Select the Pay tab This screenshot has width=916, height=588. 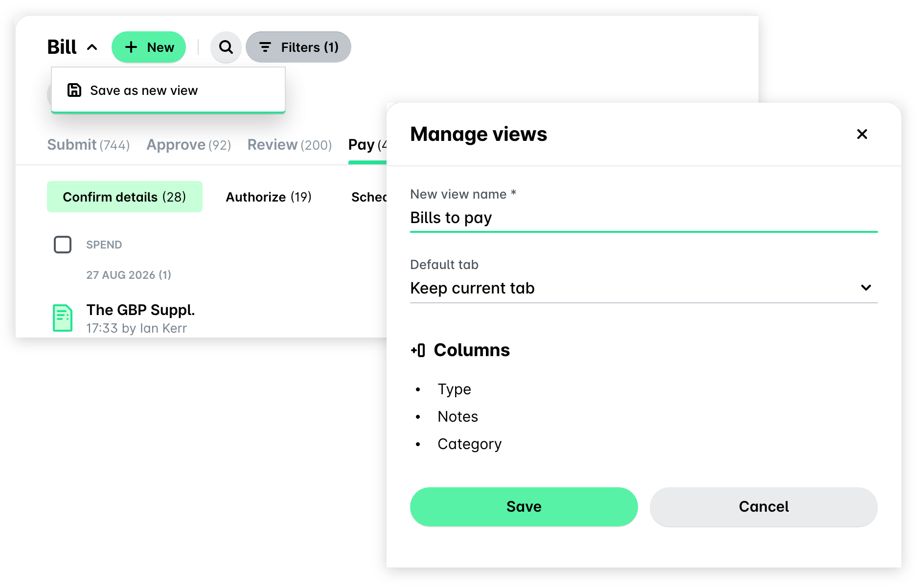tap(367, 145)
